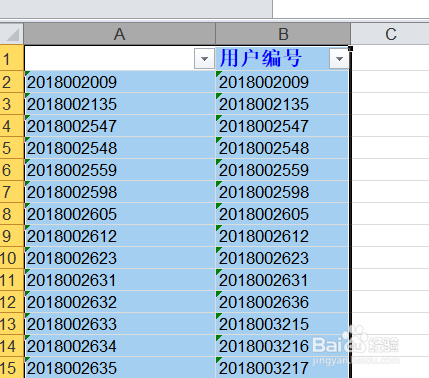
Task: Click cell A4 containing 2018002547
Action: (120, 126)
